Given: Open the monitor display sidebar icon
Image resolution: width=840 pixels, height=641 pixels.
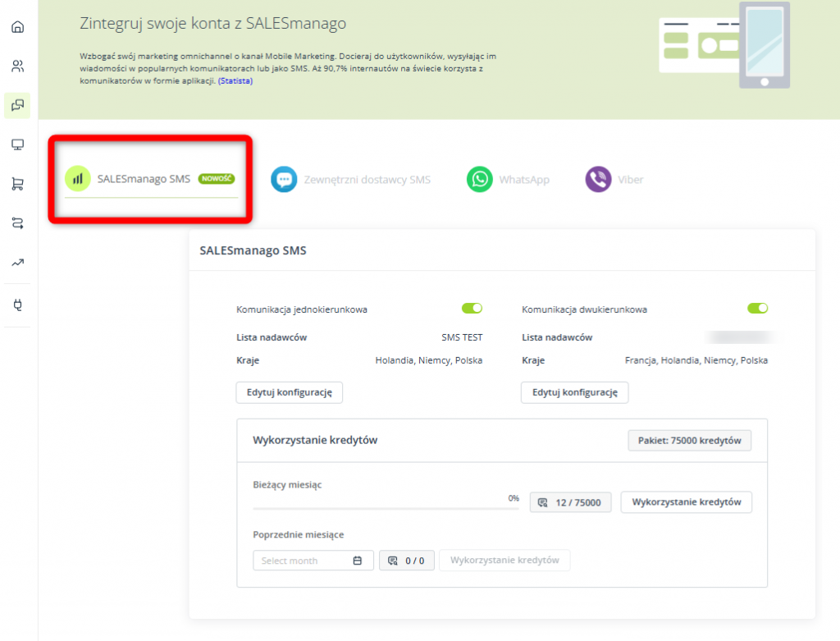Looking at the screenshot, I should coord(18,144).
